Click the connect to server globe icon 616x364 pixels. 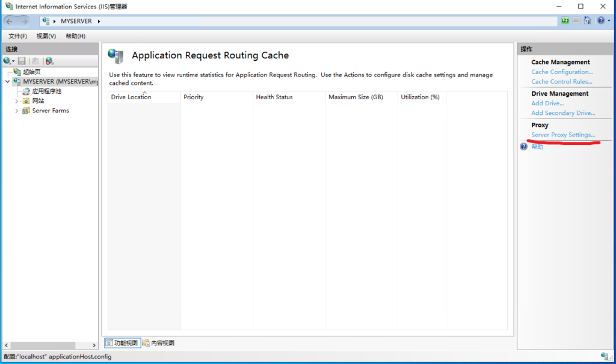click(8, 61)
